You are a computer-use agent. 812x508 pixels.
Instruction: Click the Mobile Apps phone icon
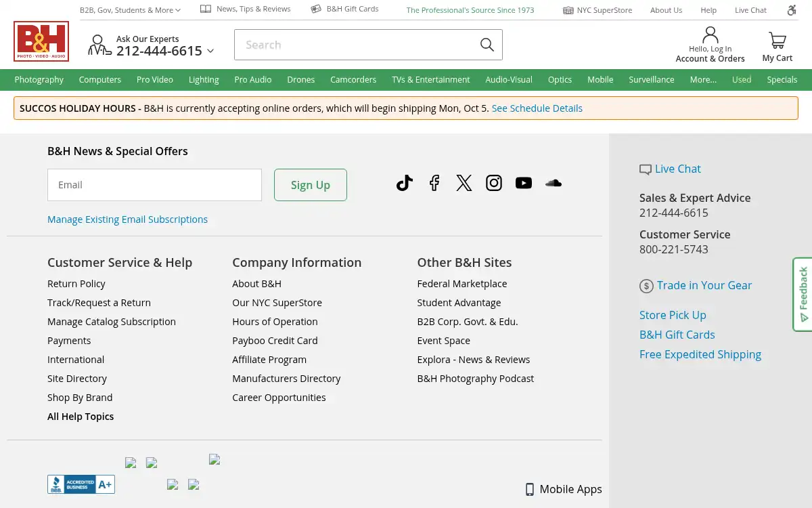[x=530, y=490]
